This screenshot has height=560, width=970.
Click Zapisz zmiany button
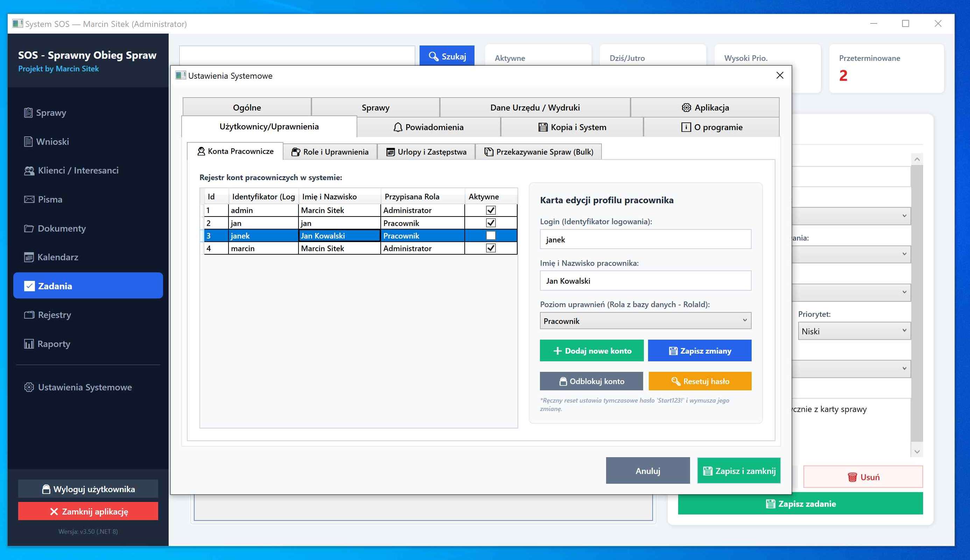pyautogui.click(x=700, y=350)
